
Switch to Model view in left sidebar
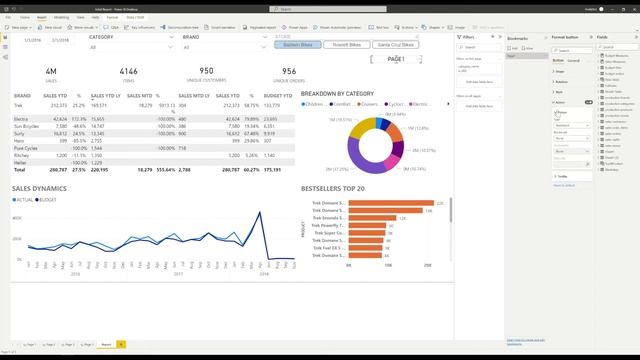click(x=5, y=57)
